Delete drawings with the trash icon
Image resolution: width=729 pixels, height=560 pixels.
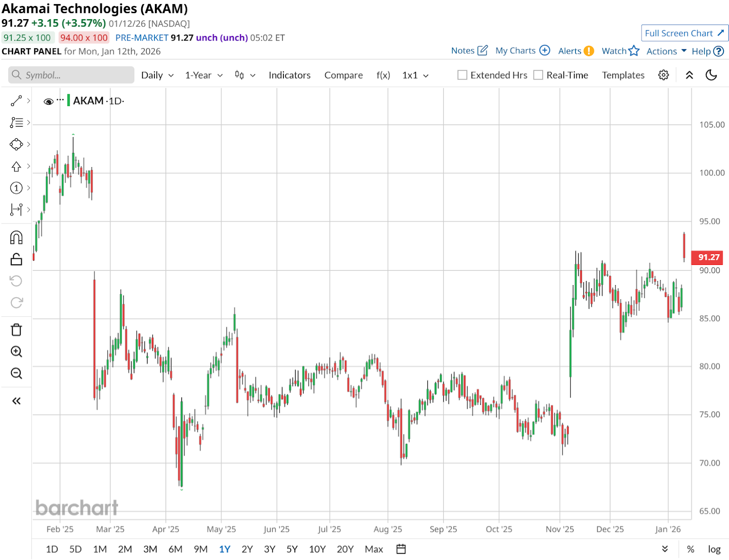[16, 330]
